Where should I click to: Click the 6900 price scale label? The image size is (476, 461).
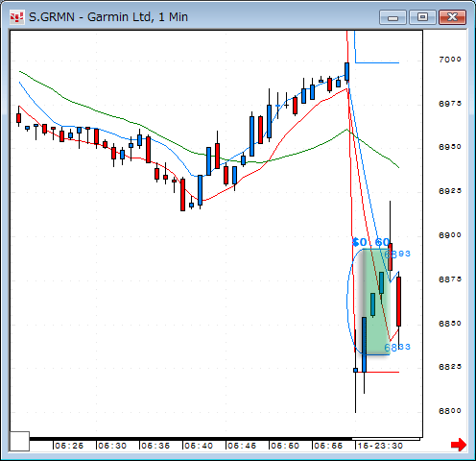[x=450, y=235]
